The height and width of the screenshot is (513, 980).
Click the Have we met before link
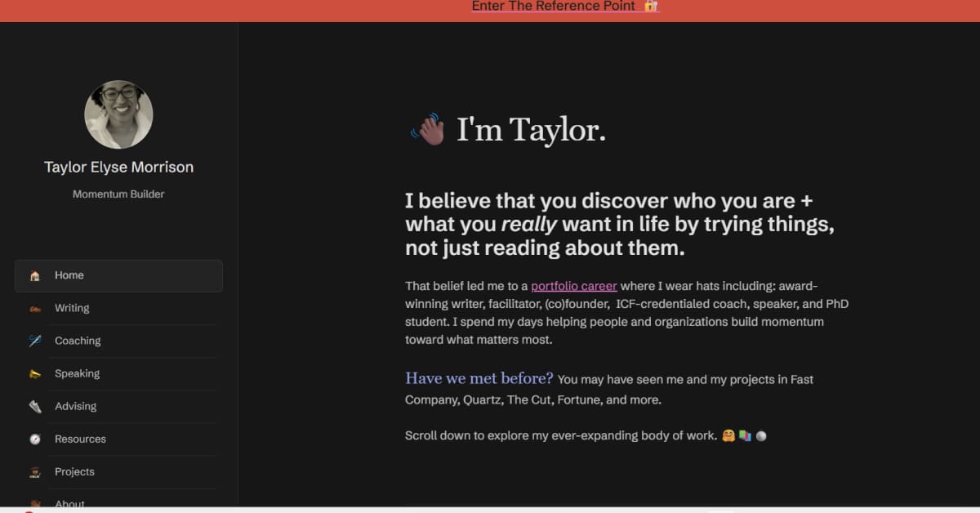tap(478, 379)
